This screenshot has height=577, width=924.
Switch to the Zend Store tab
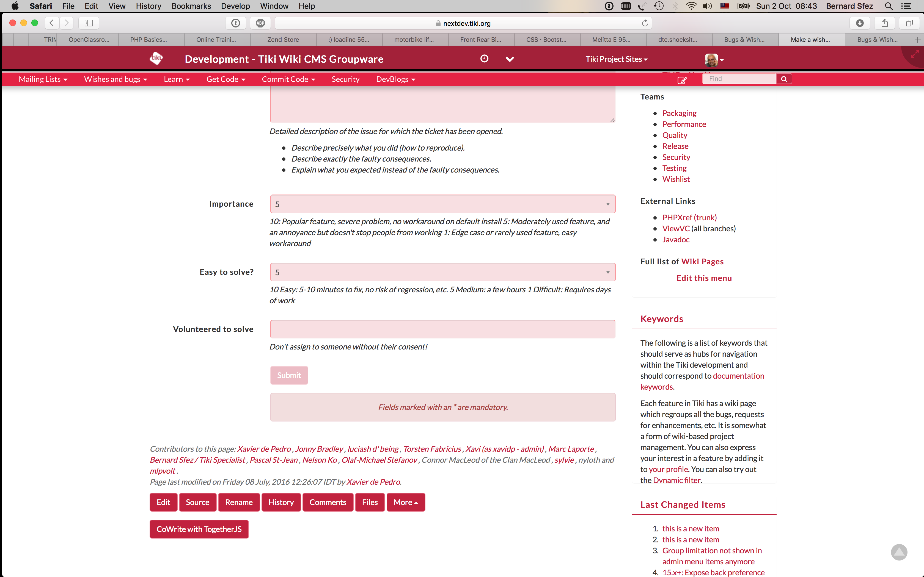pos(283,39)
